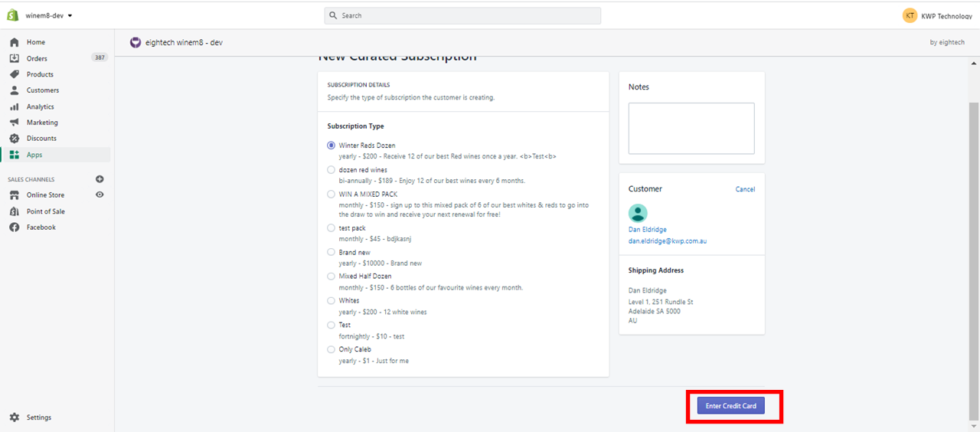The image size is (980, 432).
Task: Click the Online Store storefront icon
Action: pyautogui.click(x=14, y=195)
